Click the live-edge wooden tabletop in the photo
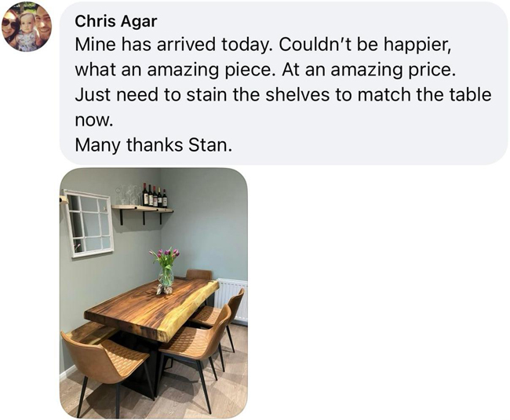 click(x=151, y=308)
